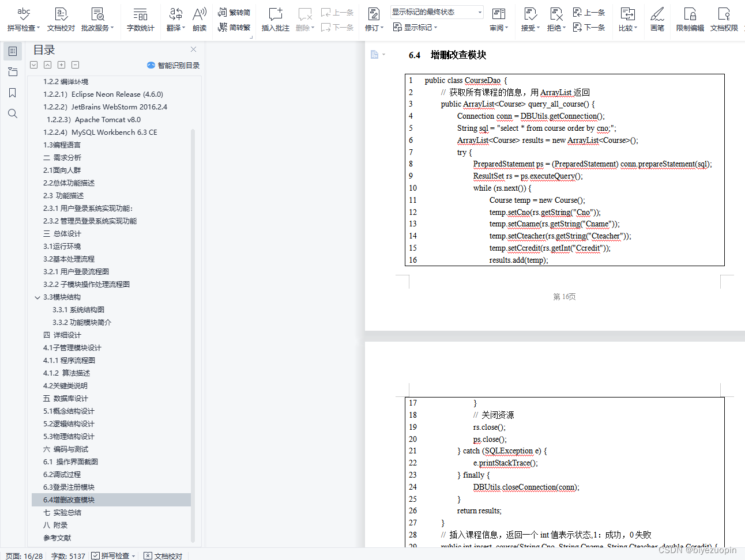The image size is (745, 560).
Task: Click code line 'return results;' in document
Action: click(x=479, y=510)
